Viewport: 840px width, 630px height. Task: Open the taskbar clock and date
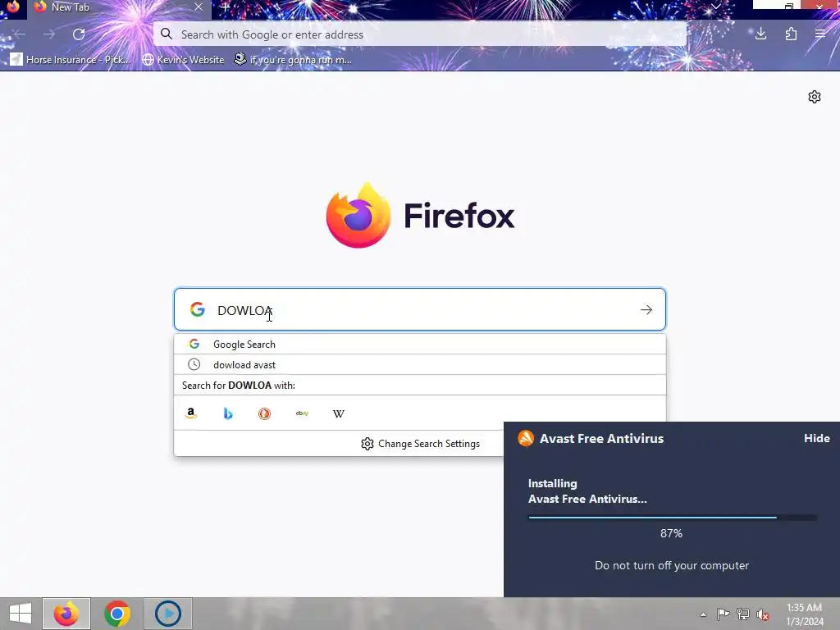click(x=805, y=614)
